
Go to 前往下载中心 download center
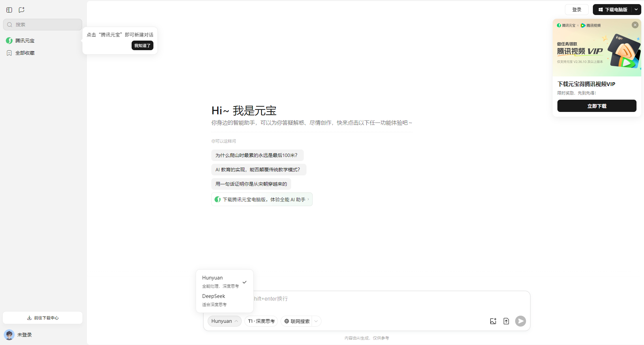43,318
